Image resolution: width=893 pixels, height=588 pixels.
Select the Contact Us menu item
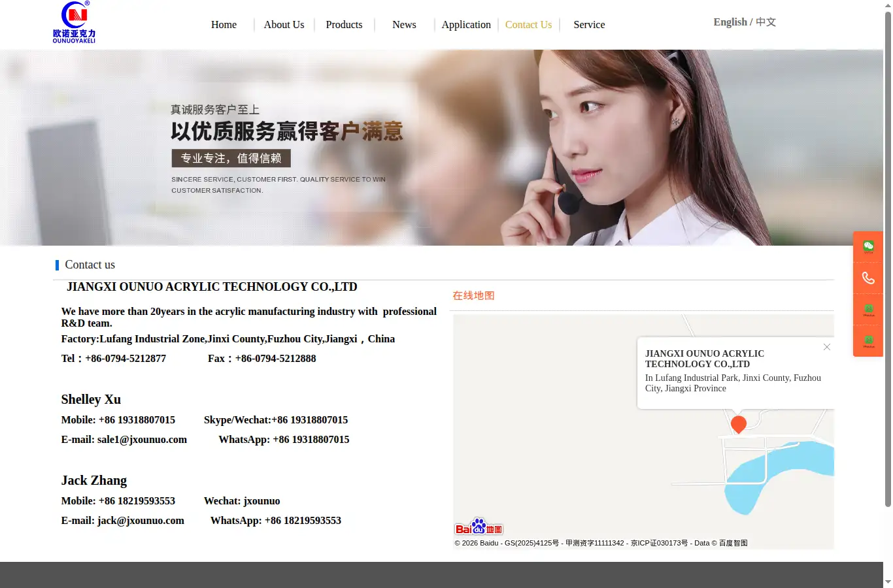[528, 25]
